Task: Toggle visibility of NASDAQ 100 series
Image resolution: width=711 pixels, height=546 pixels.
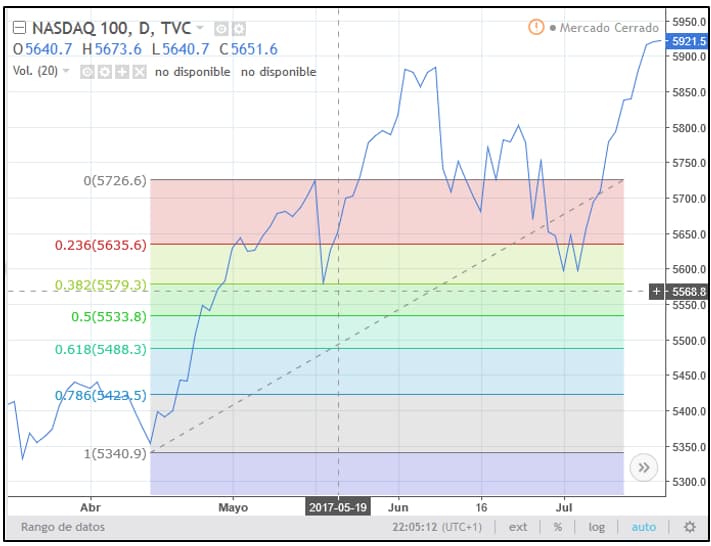Action: point(221,29)
